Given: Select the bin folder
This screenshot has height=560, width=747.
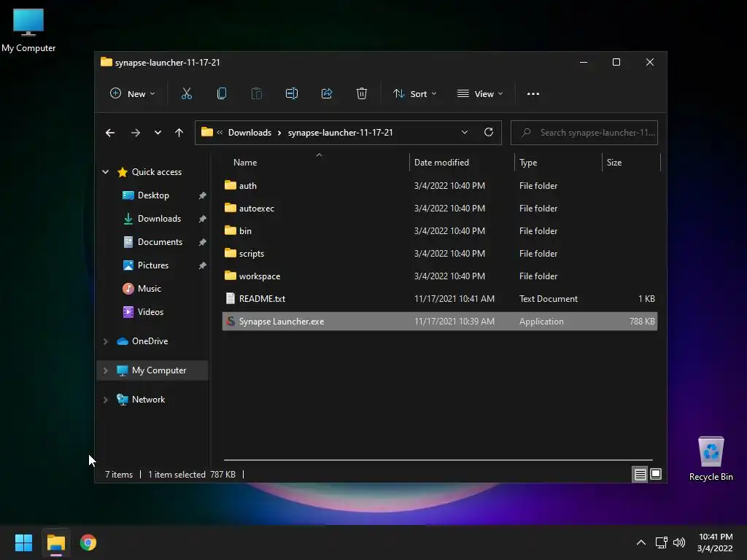Looking at the screenshot, I should (x=440, y=231).
